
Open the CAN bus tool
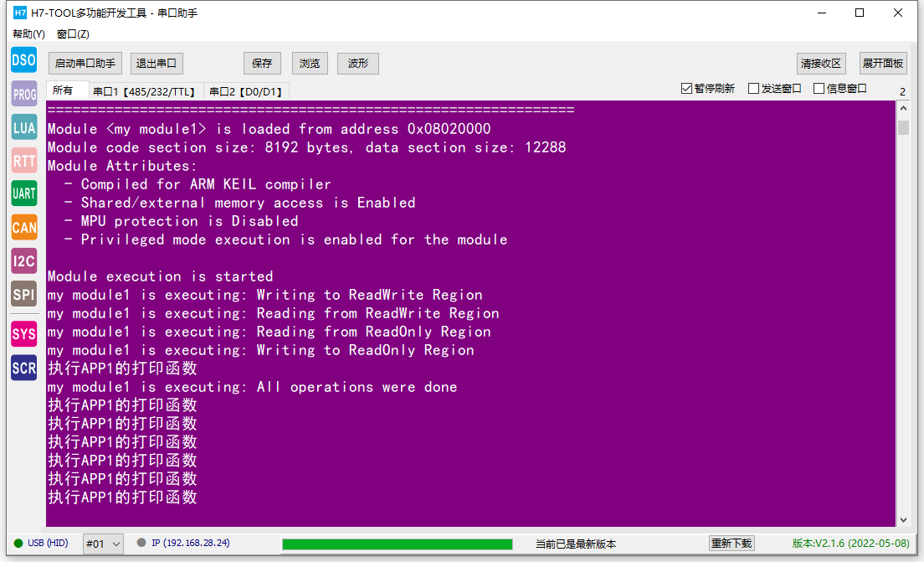(24, 227)
